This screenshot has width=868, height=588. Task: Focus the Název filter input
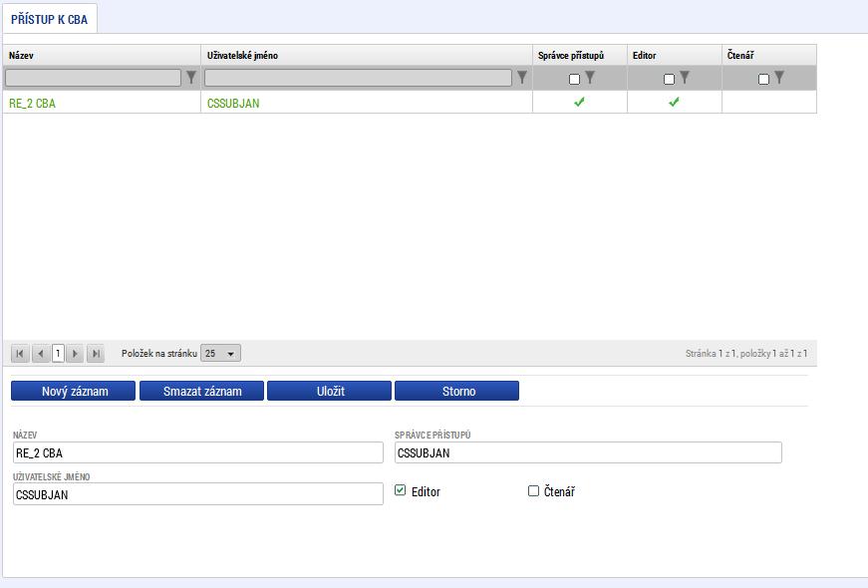pos(93,78)
